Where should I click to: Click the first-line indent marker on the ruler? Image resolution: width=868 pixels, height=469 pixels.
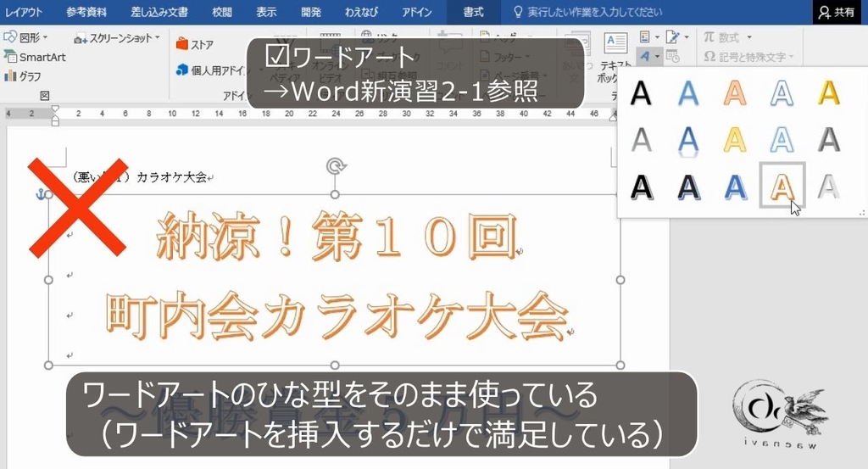tap(55, 109)
